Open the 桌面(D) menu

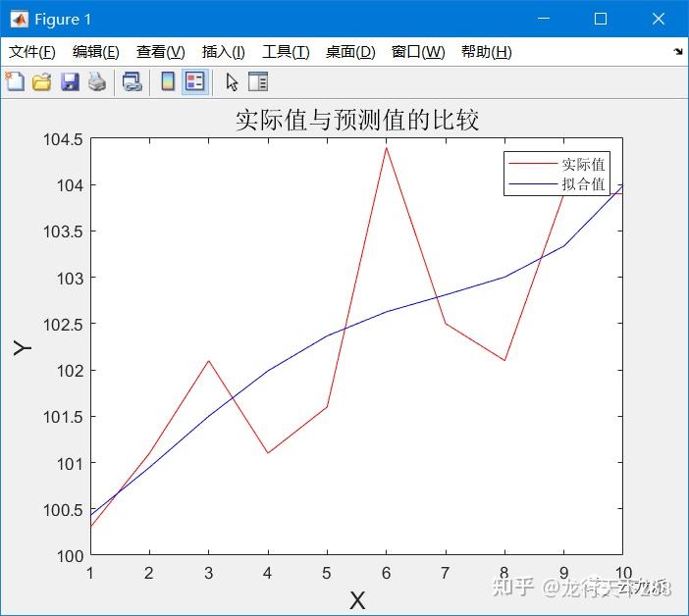pyautogui.click(x=350, y=52)
